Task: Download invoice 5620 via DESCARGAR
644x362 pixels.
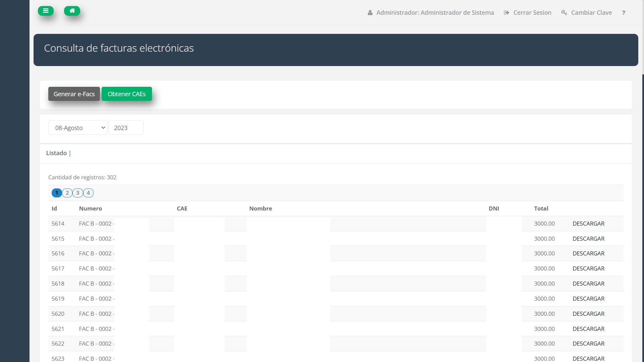Action: click(x=588, y=314)
